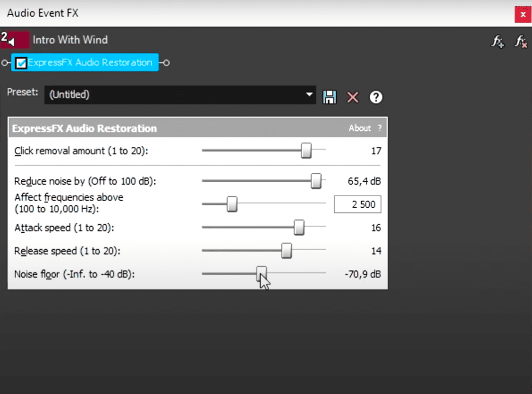Click the Remove Selected Plugin icon
Viewport: 532px width, 394px height.
point(521,42)
